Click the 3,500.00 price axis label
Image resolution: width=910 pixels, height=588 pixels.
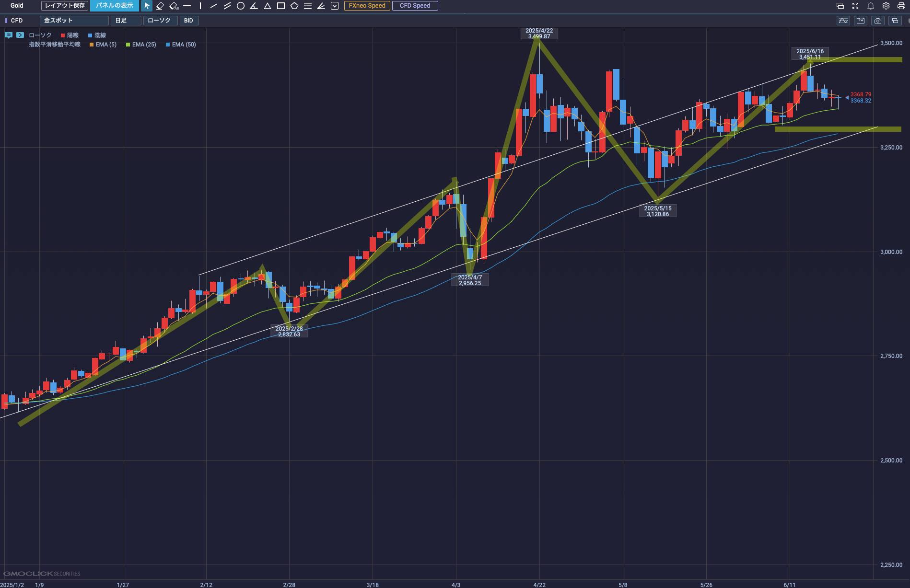point(891,43)
